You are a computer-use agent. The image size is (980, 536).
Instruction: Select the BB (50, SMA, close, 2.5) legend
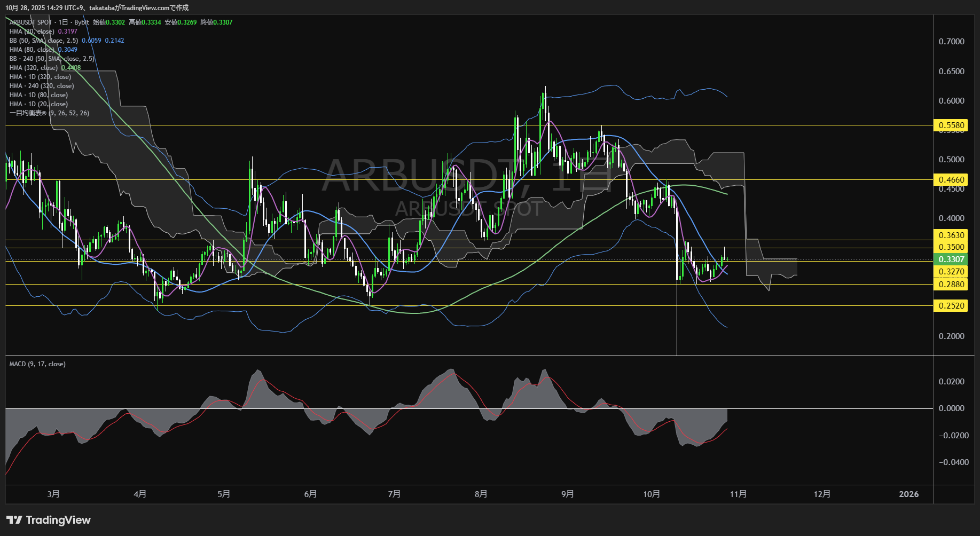coord(43,41)
